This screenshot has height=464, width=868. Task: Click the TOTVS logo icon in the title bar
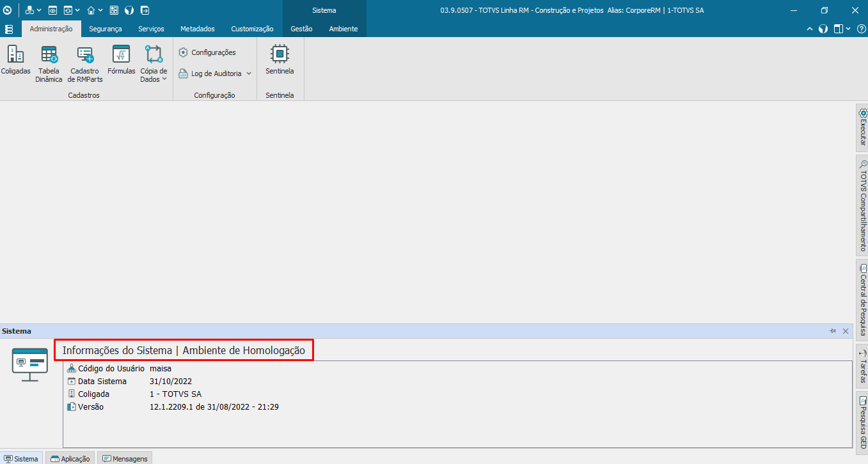click(x=8, y=10)
